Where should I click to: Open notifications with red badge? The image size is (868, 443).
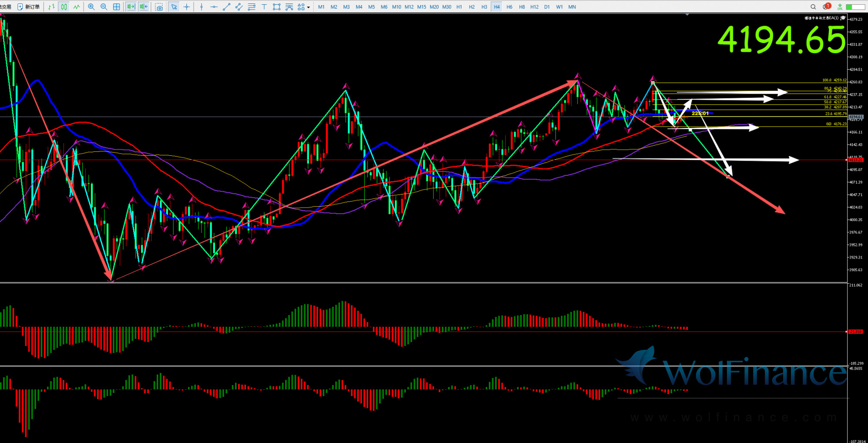coord(826,7)
